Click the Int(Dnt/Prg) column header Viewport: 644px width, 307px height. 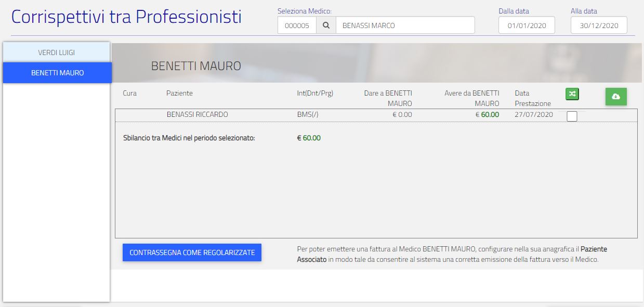pos(315,93)
